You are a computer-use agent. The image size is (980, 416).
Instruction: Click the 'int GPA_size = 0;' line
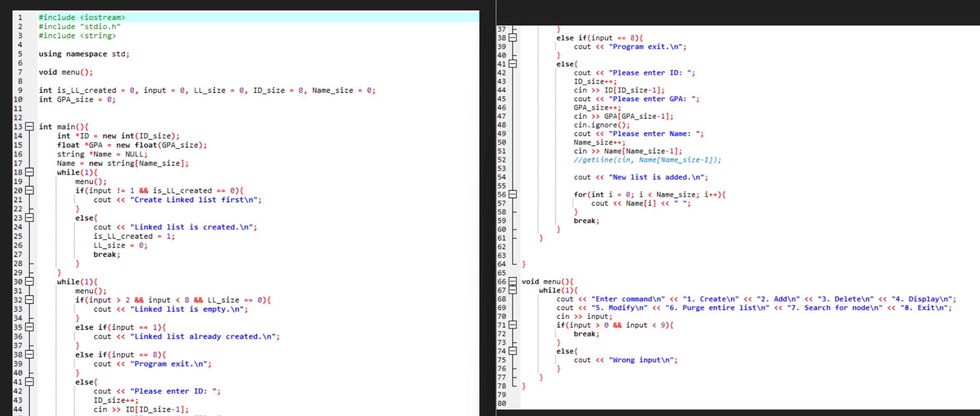(x=77, y=99)
